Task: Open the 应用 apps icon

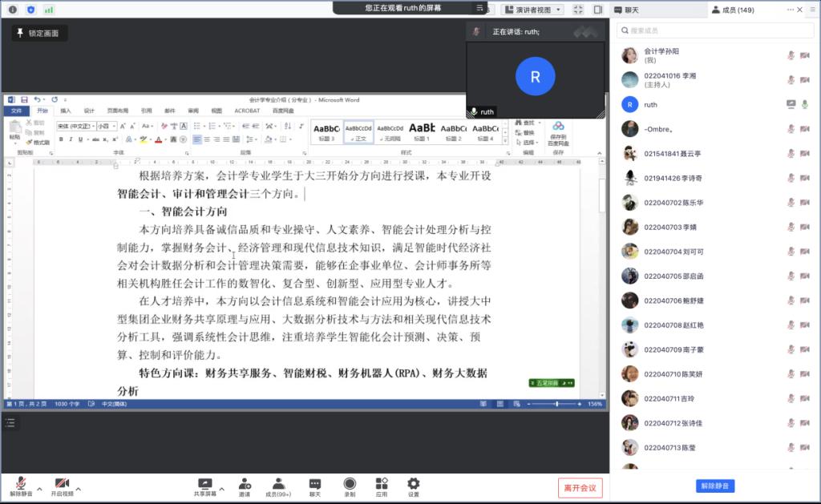Action: click(382, 484)
